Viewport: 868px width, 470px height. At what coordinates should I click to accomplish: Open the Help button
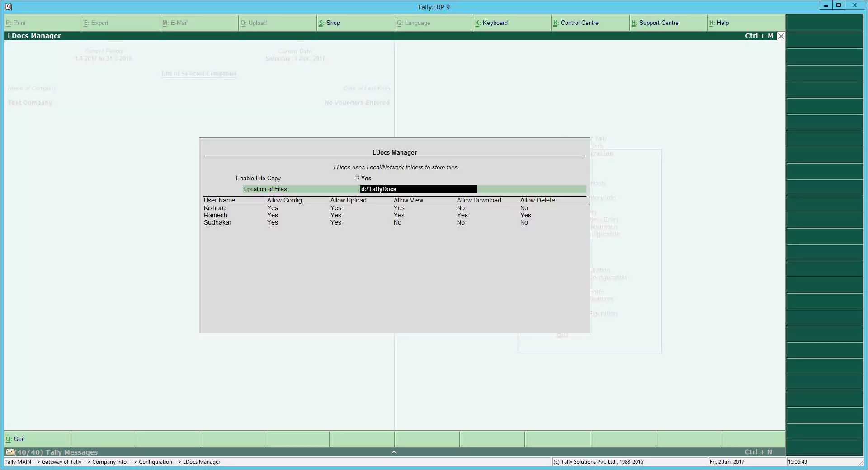(x=746, y=23)
